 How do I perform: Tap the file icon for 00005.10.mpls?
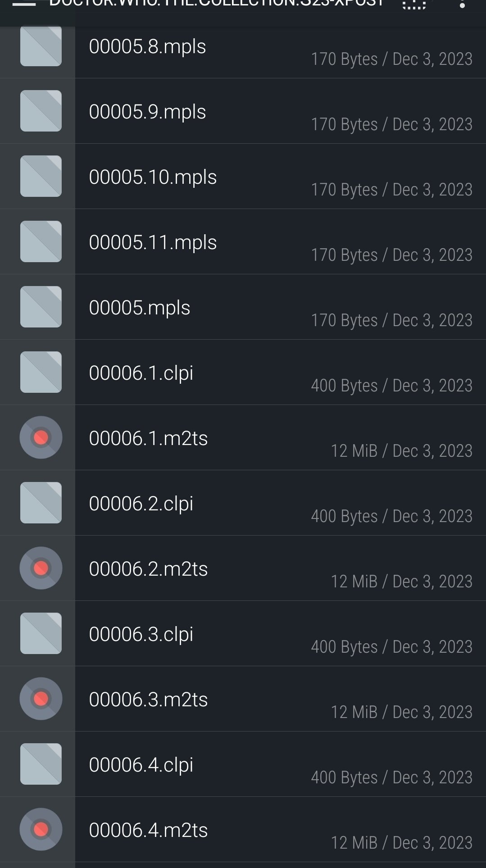[41, 176]
